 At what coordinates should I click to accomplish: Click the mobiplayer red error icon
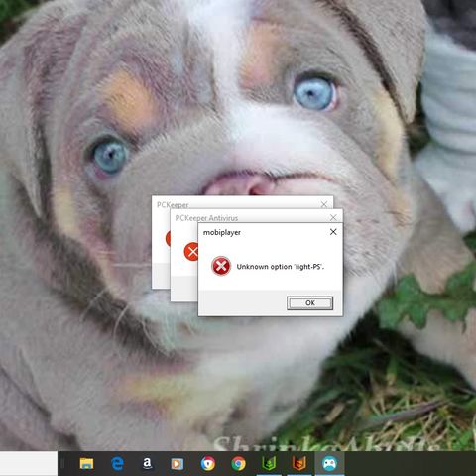[x=221, y=266]
